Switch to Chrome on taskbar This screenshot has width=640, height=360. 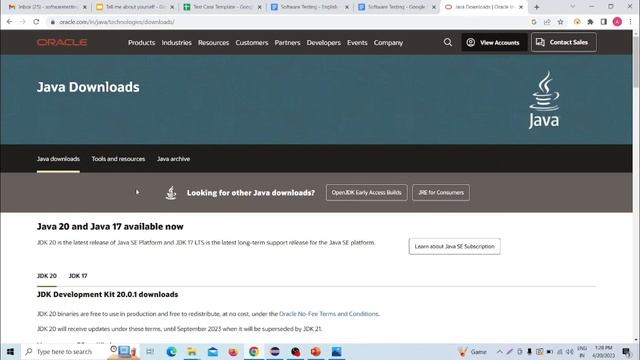click(x=254, y=351)
